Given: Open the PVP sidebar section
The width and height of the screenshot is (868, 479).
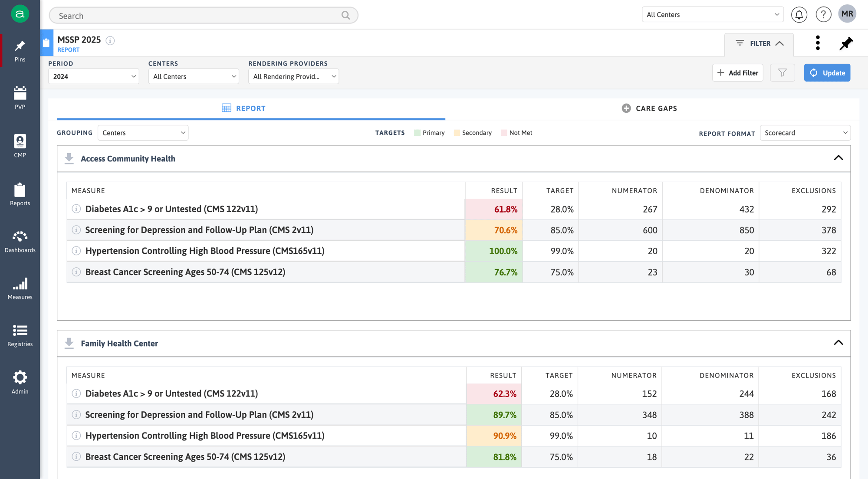Looking at the screenshot, I should [x=20, y=98].
